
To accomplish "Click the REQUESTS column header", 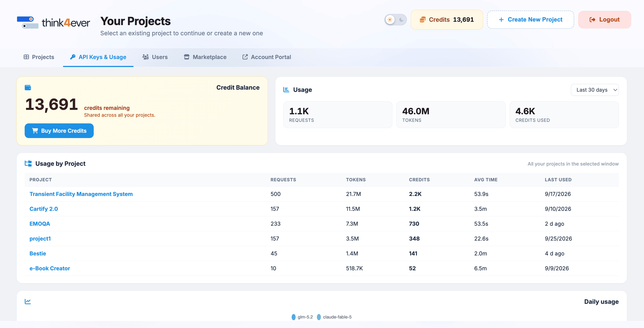I will tap(283, 180).
